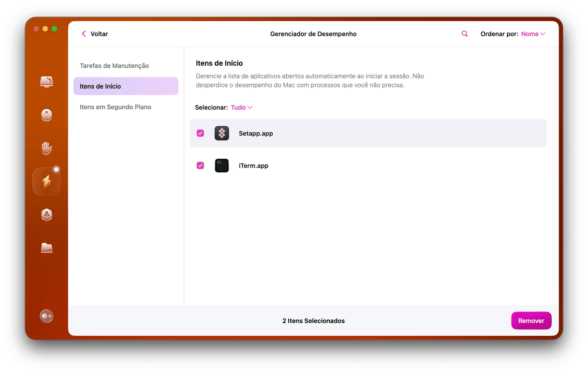Open Protection hand icon in sidebar
Image resolution: width=588 pixels, height=373 pixels.
point(46,148)
